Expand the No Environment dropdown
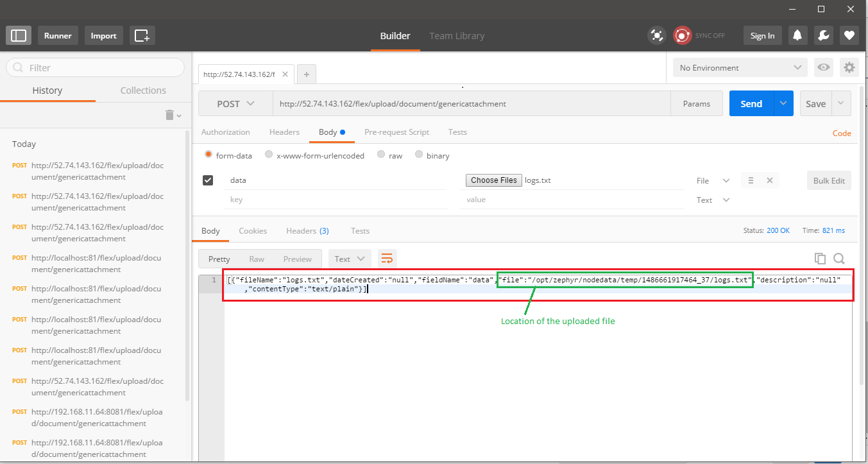Image resolution: width=868 pixels, height=464 pixels. 740,67
